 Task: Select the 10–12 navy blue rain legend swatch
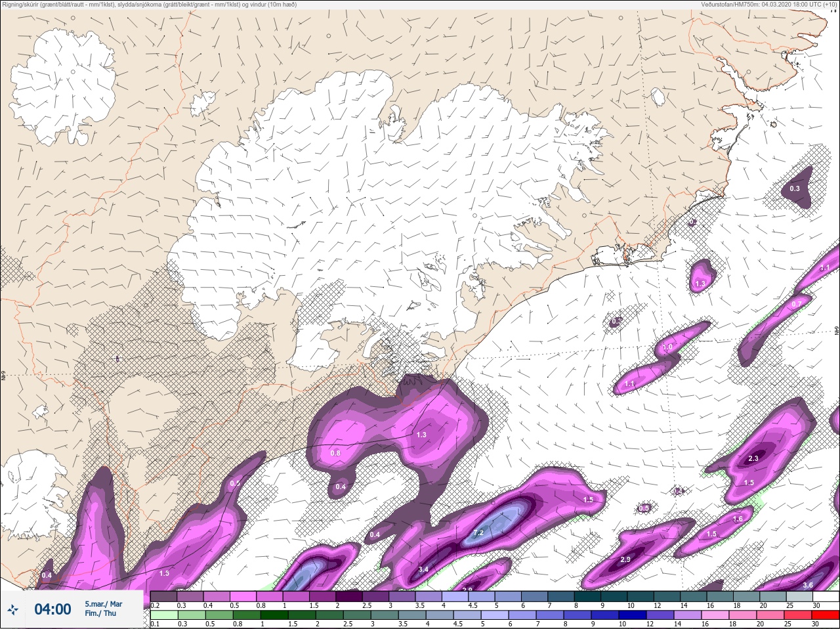(x=633, y=615)
